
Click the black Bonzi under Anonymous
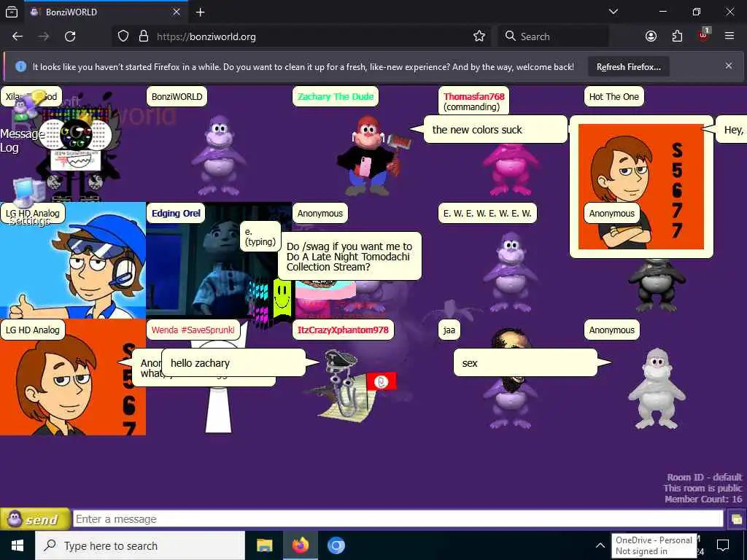[657, 284]
